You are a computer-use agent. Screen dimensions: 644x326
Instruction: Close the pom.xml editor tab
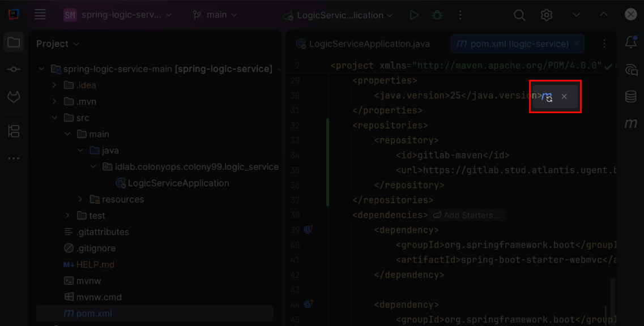tap(576, 44)
